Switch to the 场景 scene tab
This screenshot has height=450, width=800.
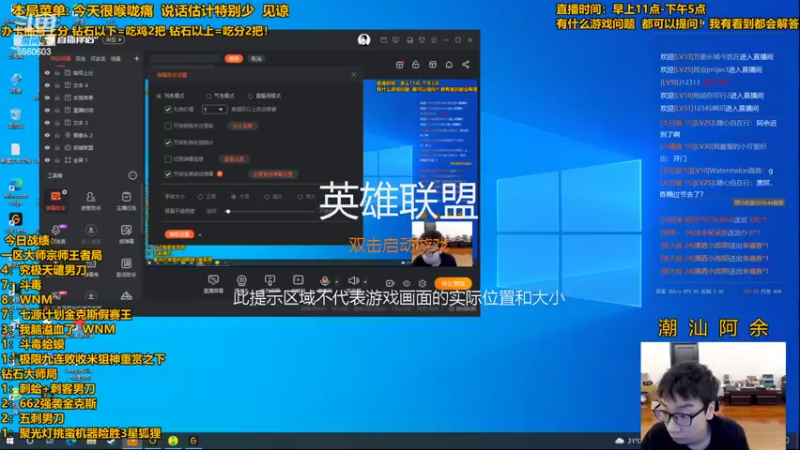pyautogui.click(x=116, y=59)
